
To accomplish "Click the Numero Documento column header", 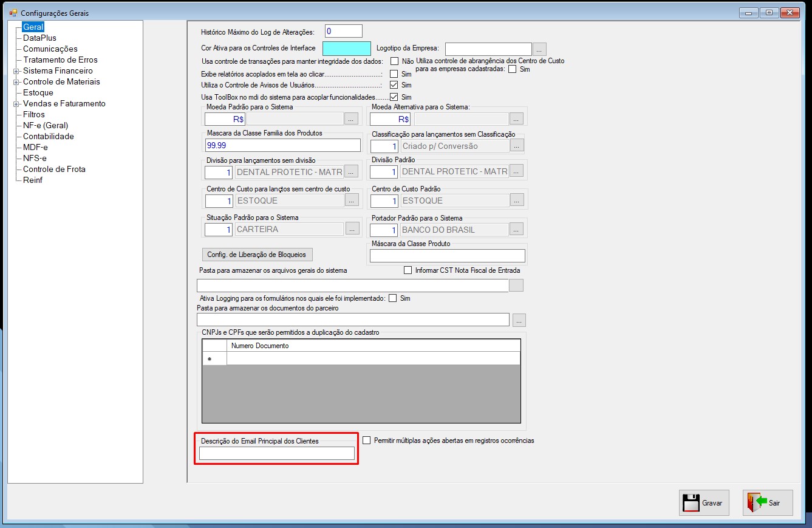I will point(374,346).
